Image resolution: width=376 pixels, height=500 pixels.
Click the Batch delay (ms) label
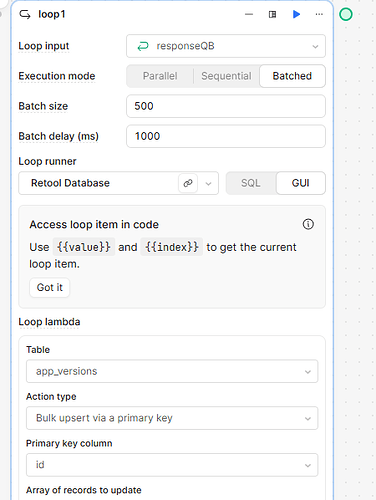click(x=58, y=136)
